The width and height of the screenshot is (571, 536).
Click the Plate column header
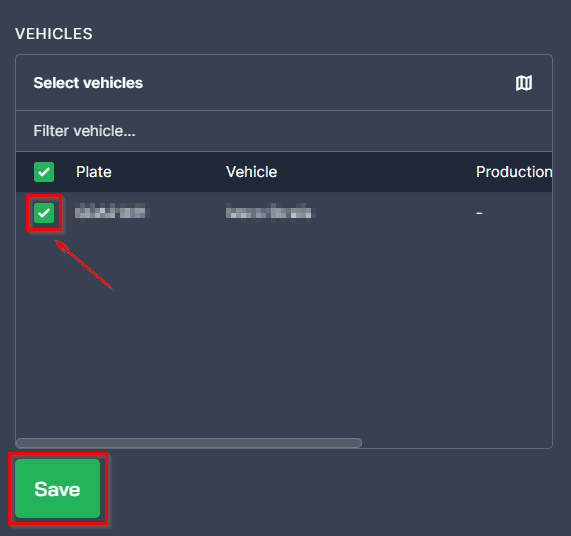(x=94, y=172)
